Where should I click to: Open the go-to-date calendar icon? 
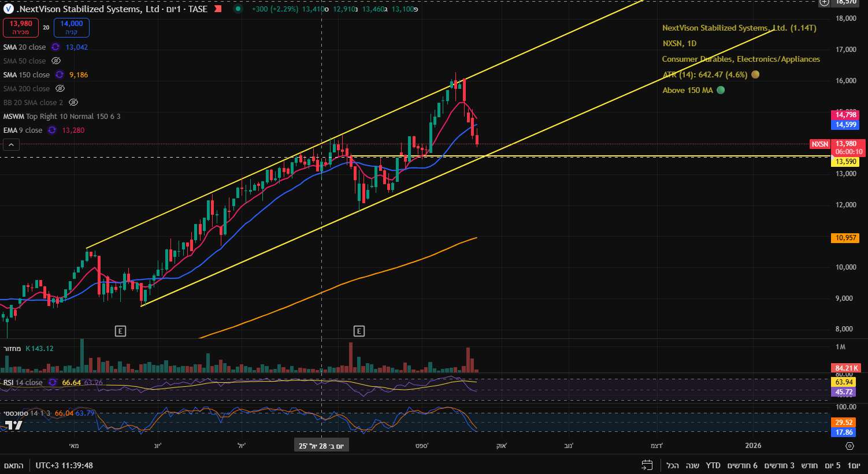click(647, 465)
